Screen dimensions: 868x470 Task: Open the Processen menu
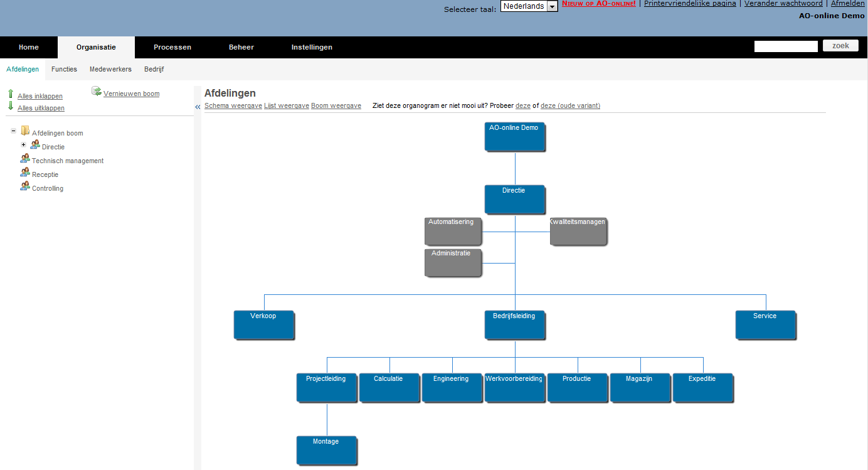(172, 48)
